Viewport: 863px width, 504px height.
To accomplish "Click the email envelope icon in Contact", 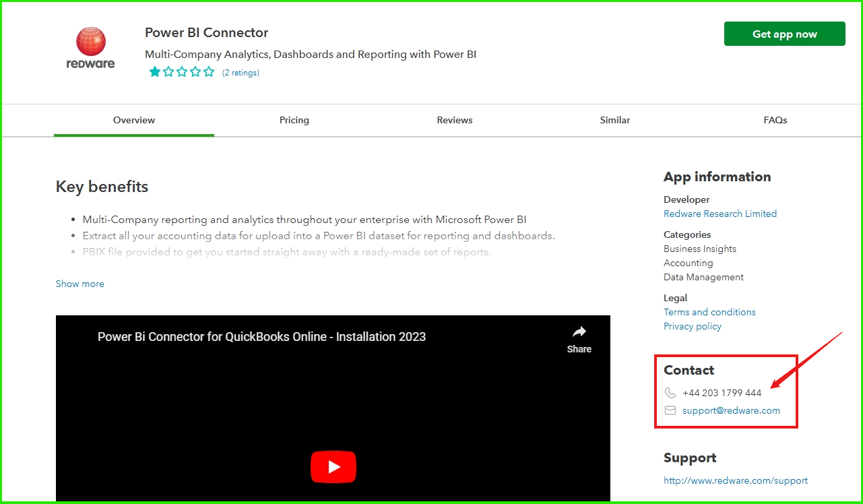I will tap(670, 410).
